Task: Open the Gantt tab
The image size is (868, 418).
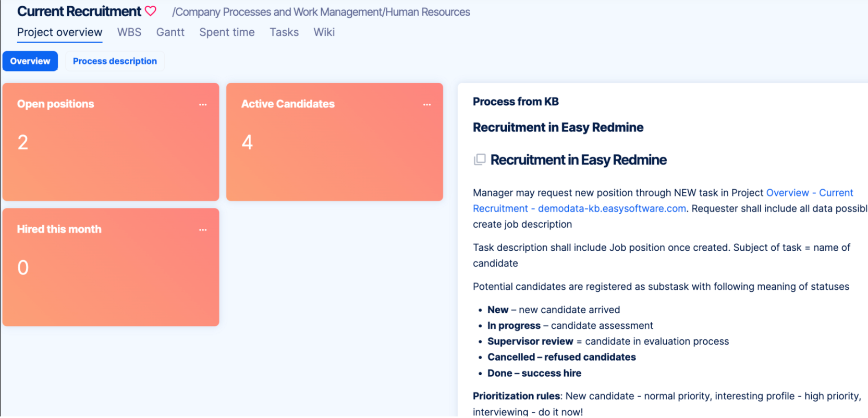Action: (170, 32)
